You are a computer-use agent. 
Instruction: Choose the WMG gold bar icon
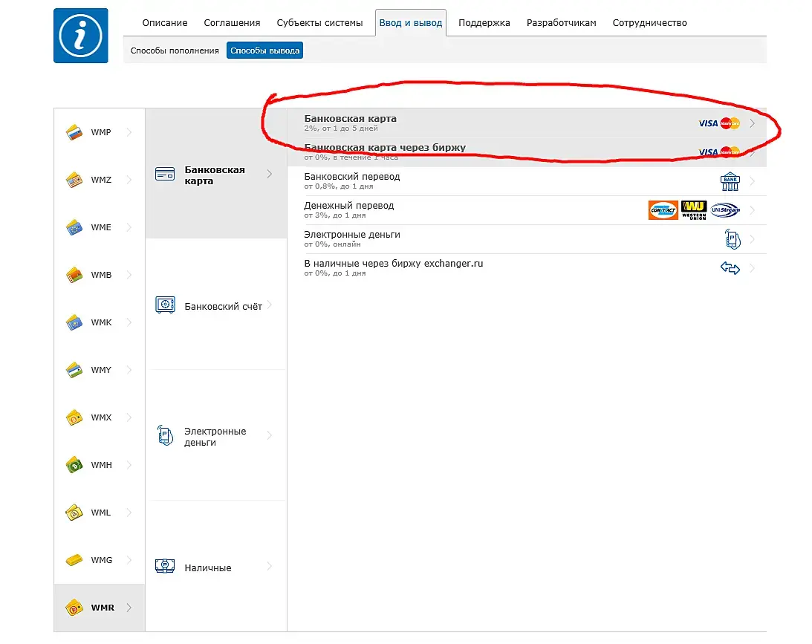coord(74,559)
